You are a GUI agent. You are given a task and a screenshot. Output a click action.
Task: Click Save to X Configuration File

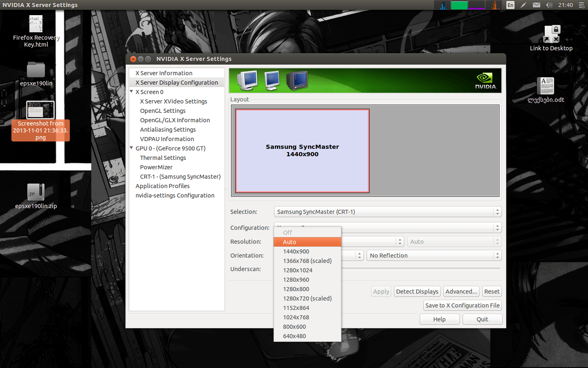coord(463,305)
